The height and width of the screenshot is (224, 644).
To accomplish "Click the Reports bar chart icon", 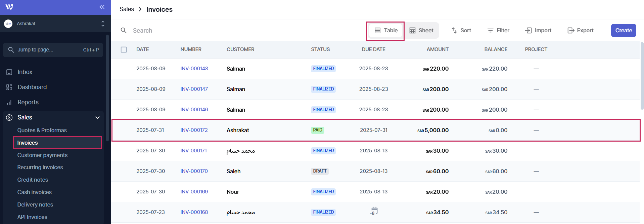I will (9, 103).
